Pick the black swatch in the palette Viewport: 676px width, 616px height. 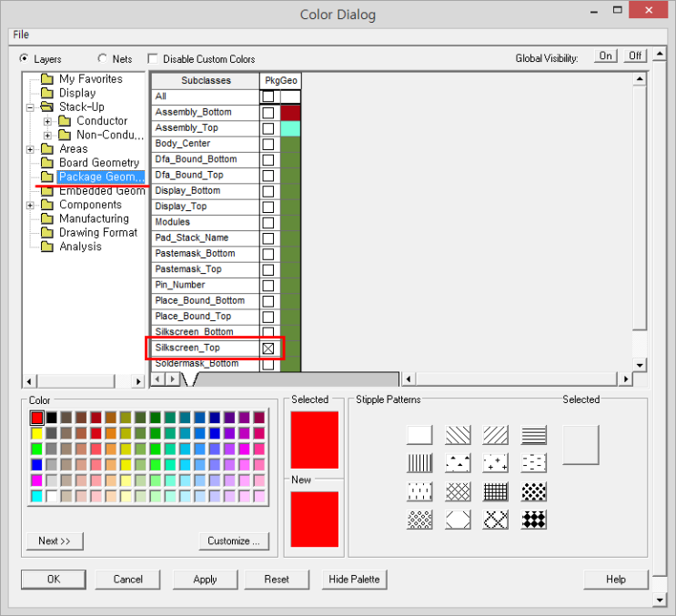tap(52, 418)
